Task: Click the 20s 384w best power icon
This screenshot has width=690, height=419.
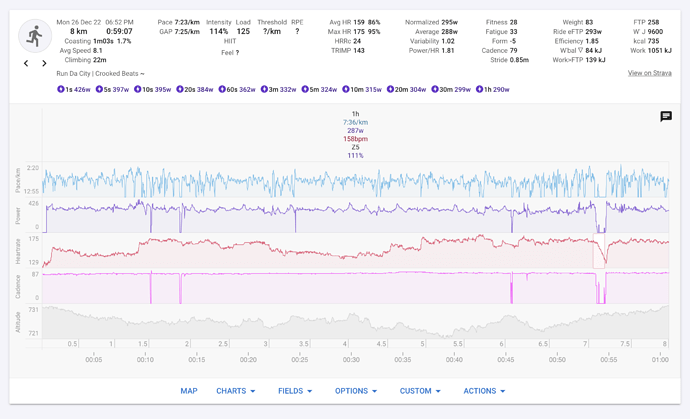Action: coord(180,89)
